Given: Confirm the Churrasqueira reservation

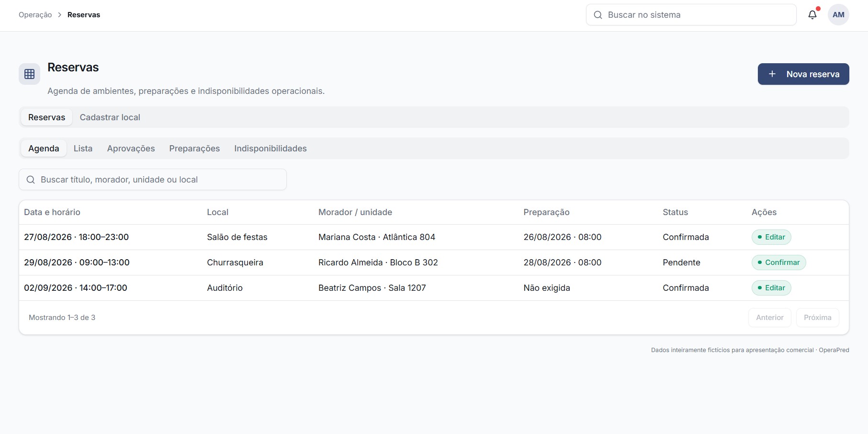Looking at the screenshot, I should 779,263.
